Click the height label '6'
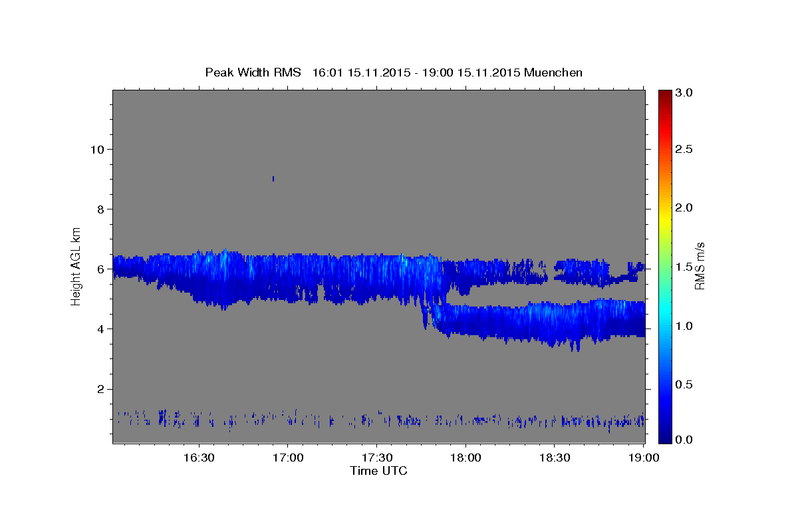This screenshot has height=532, width=798. (x=100, y=269)
